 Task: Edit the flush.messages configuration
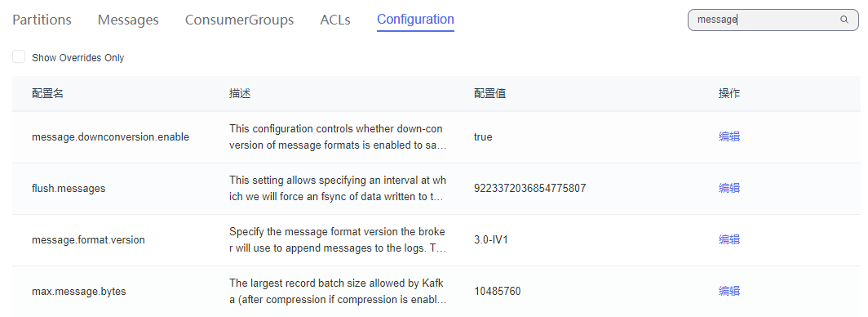[x=729, y=189]
